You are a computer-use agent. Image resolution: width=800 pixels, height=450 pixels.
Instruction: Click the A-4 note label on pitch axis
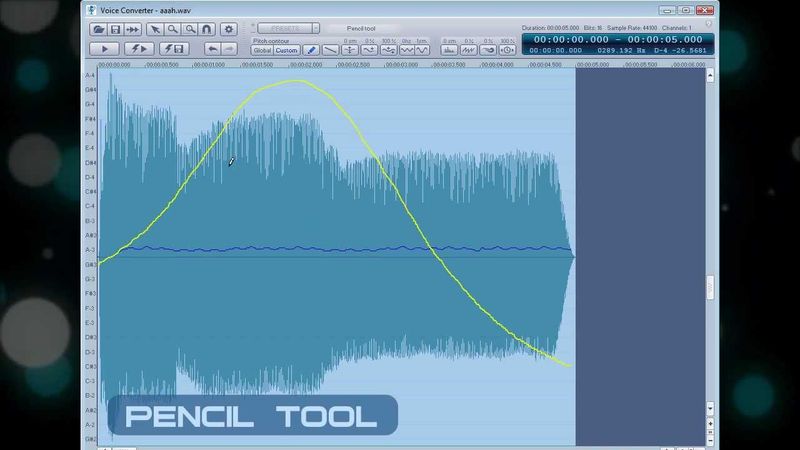point(90,76)
